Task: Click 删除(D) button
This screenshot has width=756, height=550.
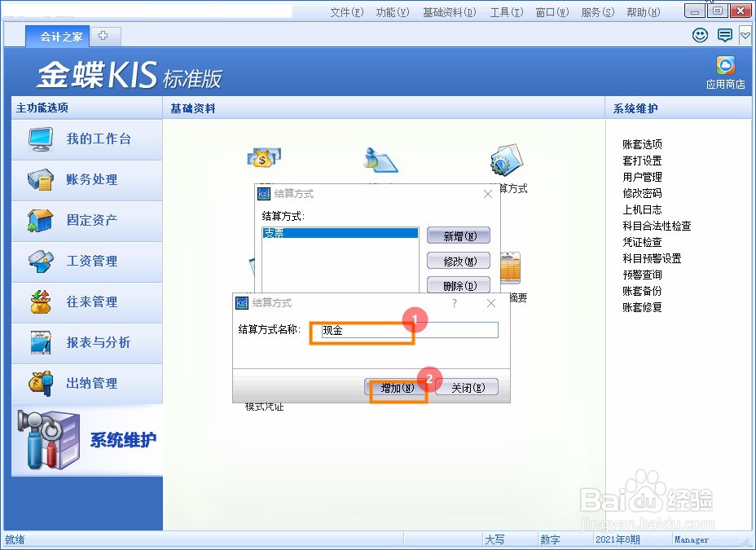Action: coord(459,286)
